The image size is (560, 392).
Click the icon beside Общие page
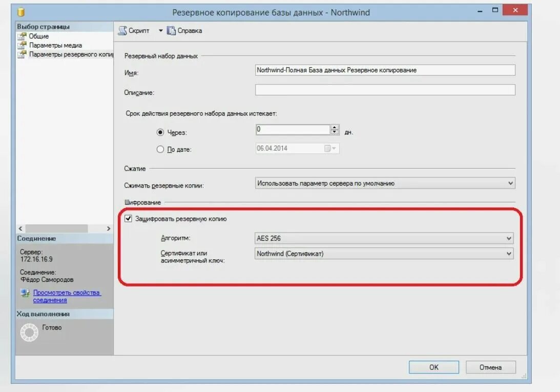(22, 36)
